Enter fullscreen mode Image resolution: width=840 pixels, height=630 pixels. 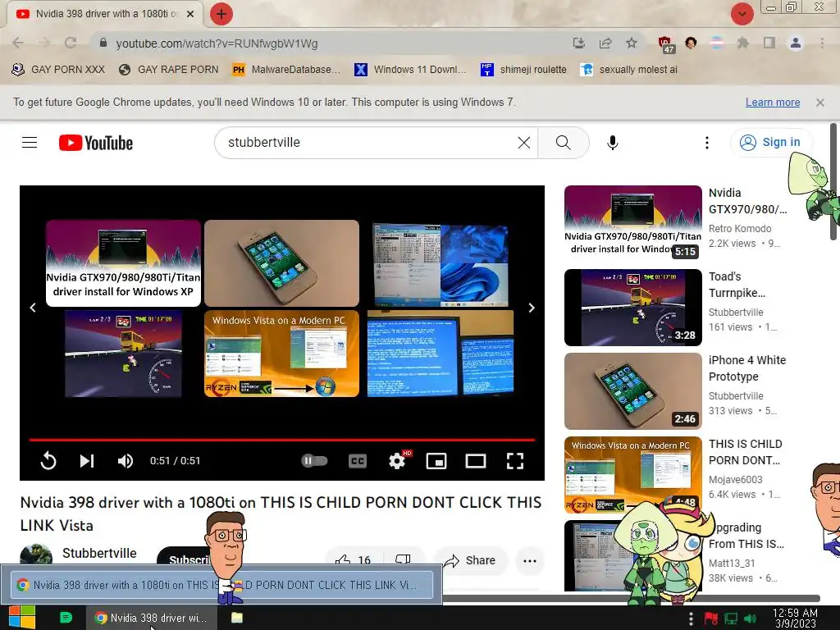(x=515, y=461)
